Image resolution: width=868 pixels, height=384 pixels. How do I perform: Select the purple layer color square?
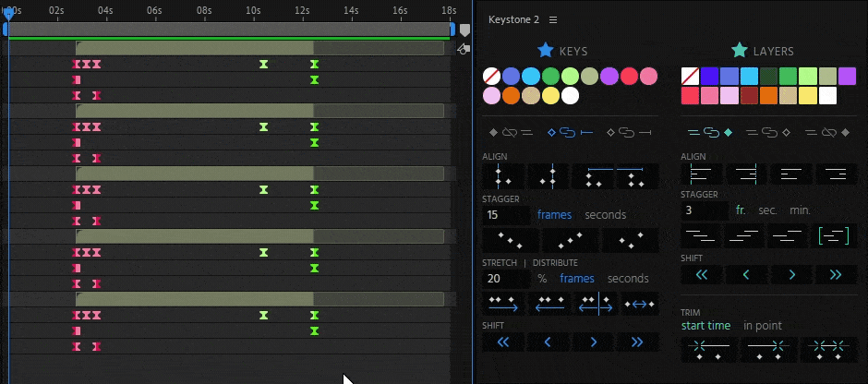(x=847, y=77)
